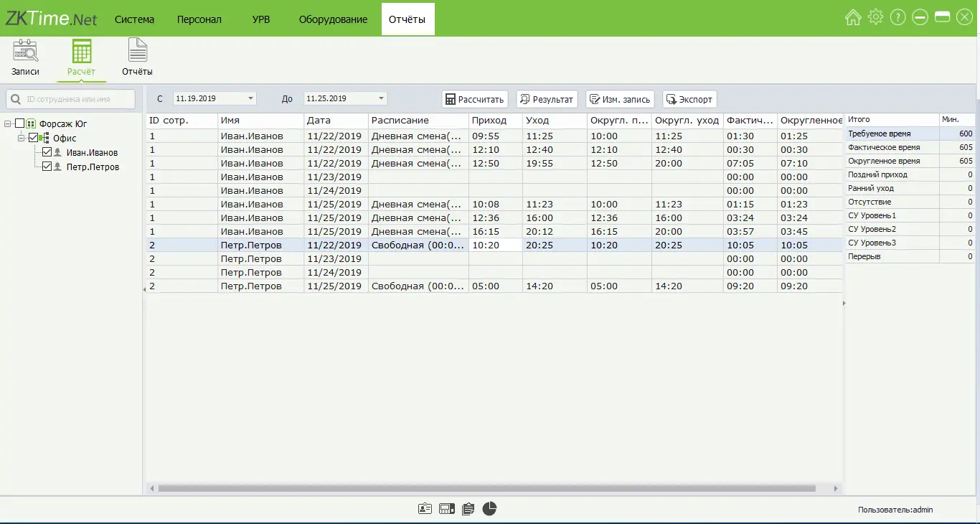Open the Записи records icon
This screenshot has height=524, width=980.
[x=25, y=52]
